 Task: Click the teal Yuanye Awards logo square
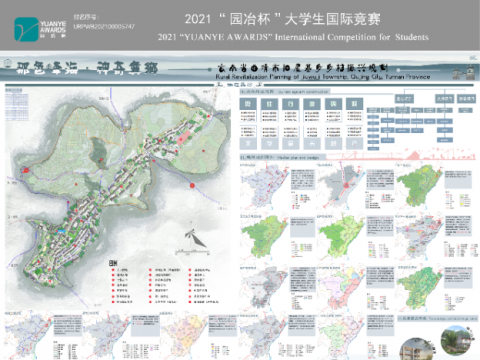pos(26,29)
